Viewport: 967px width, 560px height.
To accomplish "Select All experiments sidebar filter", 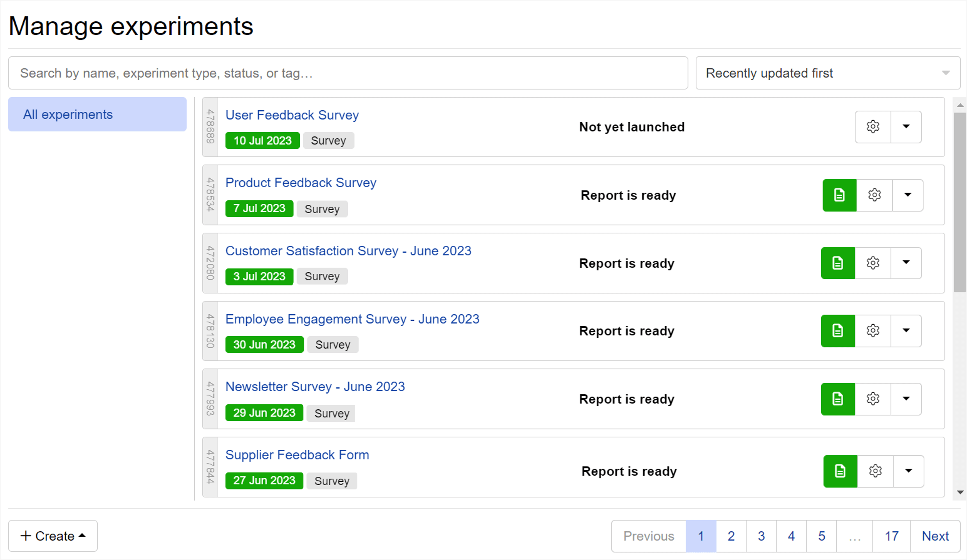I will tap(97, 114).
